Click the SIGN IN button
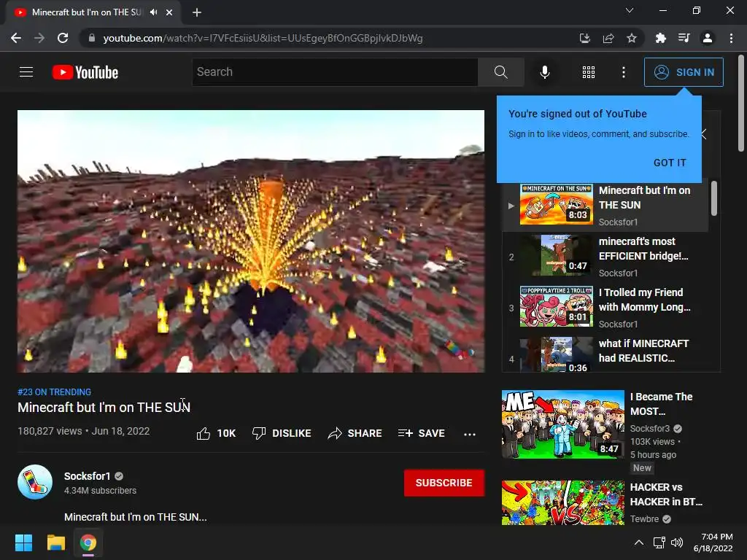Viewport: 747px width, 560px height. (x=684, y=72)
